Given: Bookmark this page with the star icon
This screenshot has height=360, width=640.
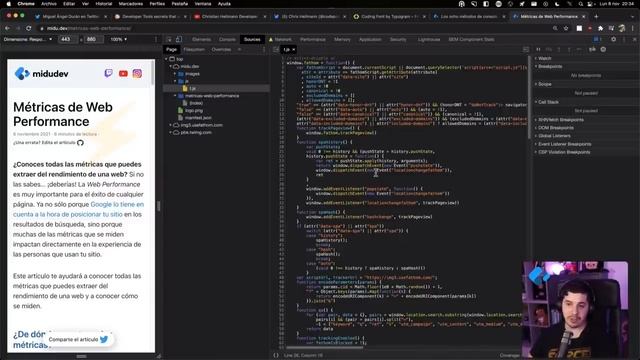Looking at the screenshot, I should tap(566, 28).
